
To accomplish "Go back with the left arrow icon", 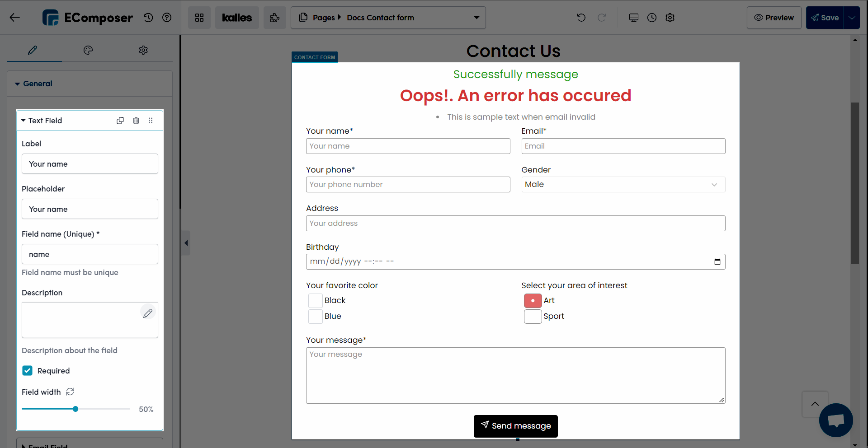I will pos(15,18).
